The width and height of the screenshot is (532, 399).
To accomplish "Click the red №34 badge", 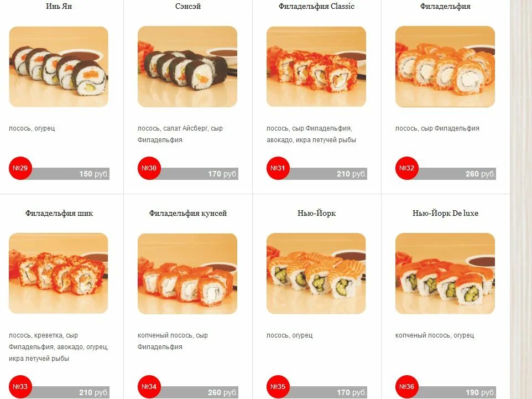I will (x=149, y=387).
